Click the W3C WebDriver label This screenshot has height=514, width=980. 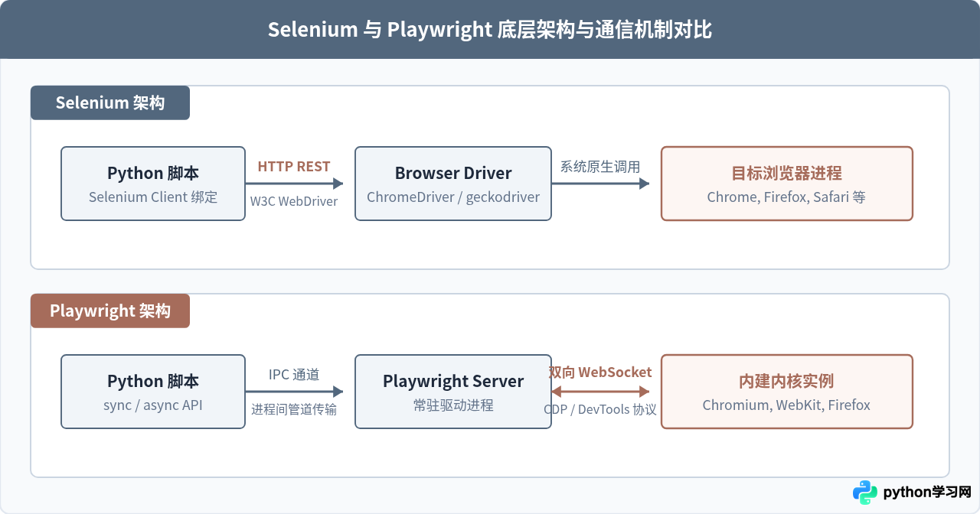(294, 201)
